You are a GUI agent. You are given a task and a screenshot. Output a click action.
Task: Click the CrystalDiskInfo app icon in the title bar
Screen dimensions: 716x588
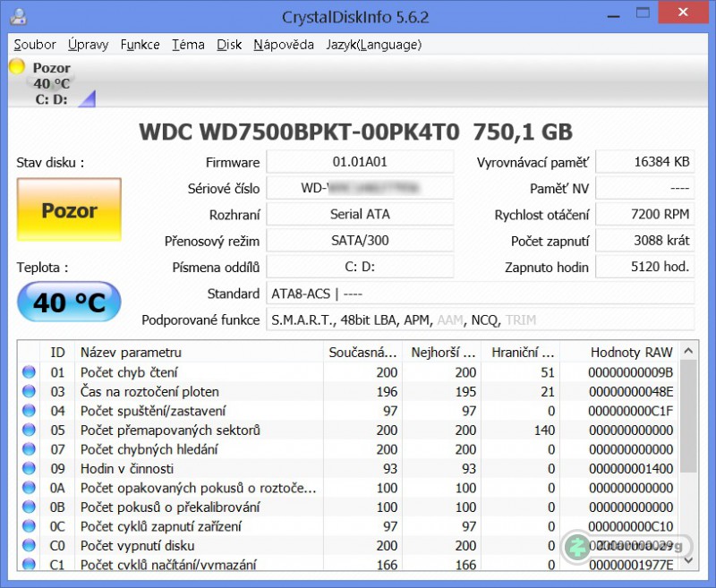[x=18, y=16]
